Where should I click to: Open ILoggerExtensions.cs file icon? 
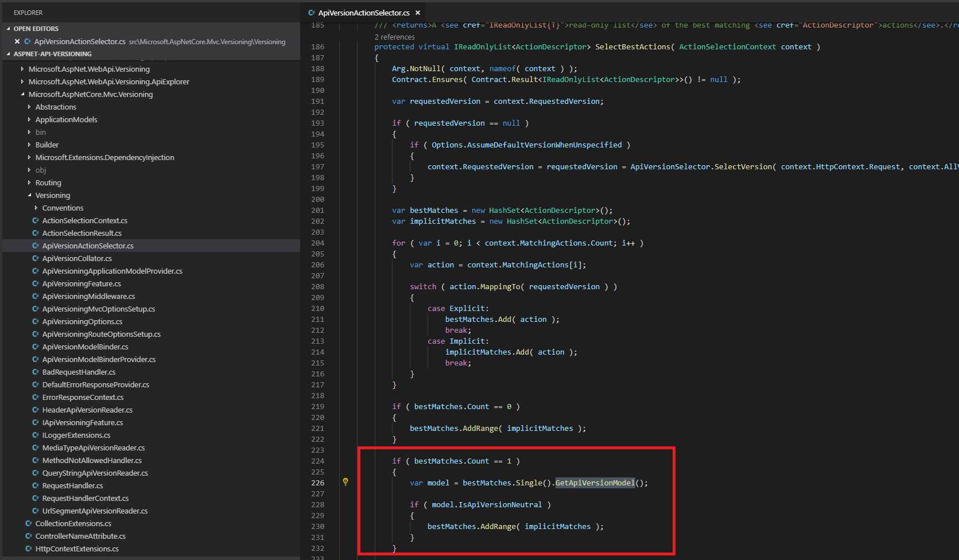36,435
